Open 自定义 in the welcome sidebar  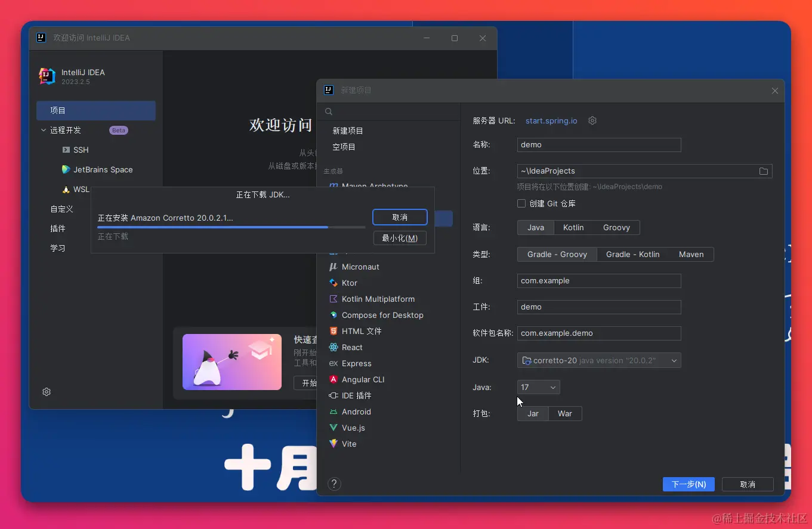click(x=61, y=209)
